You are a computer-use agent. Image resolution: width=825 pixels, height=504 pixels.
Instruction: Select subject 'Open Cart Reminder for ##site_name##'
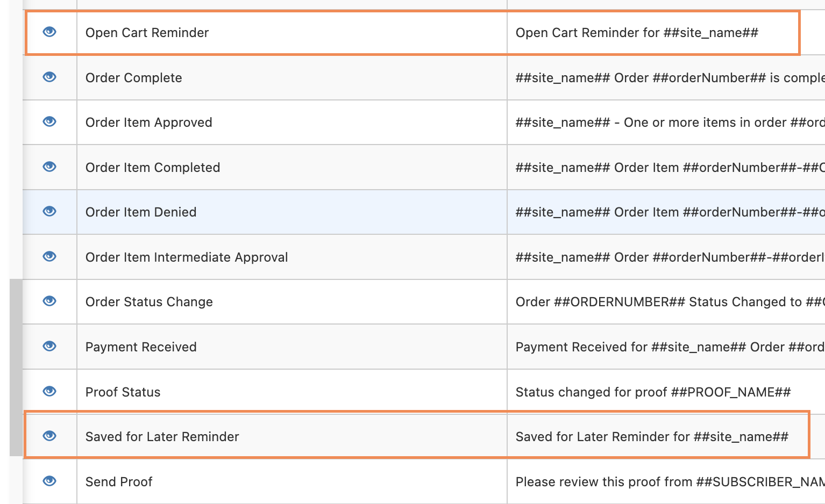pos(637,33)
